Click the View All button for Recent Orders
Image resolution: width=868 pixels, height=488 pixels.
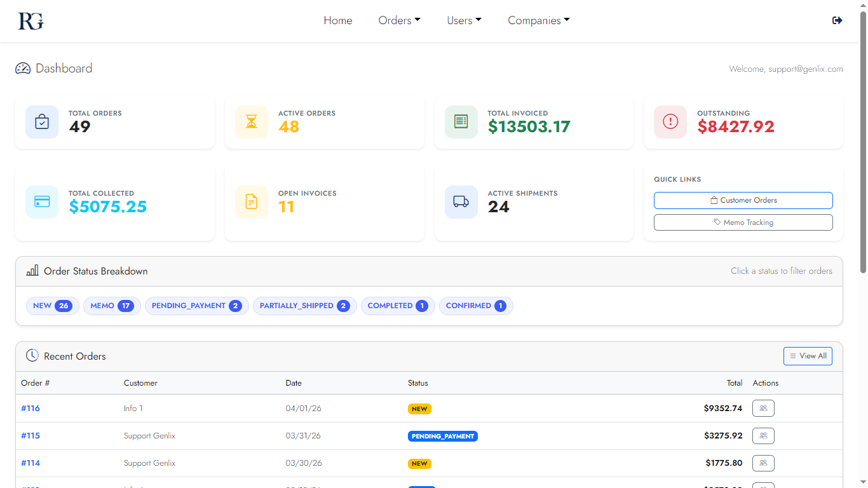(808, 356)
